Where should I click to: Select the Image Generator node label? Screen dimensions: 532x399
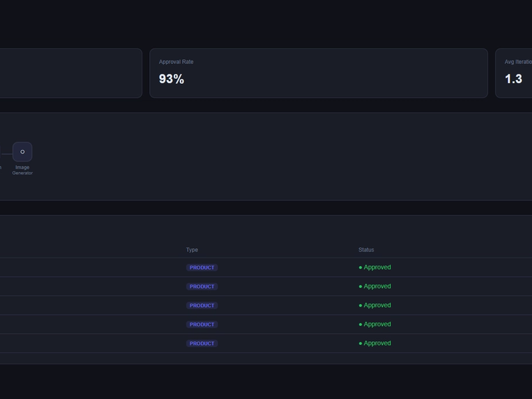coord(22,170)
